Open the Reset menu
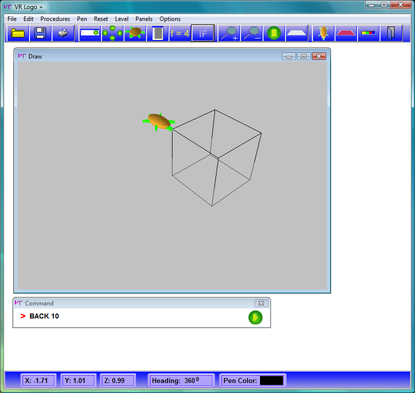The image size is (415, 393). (101, 19)
